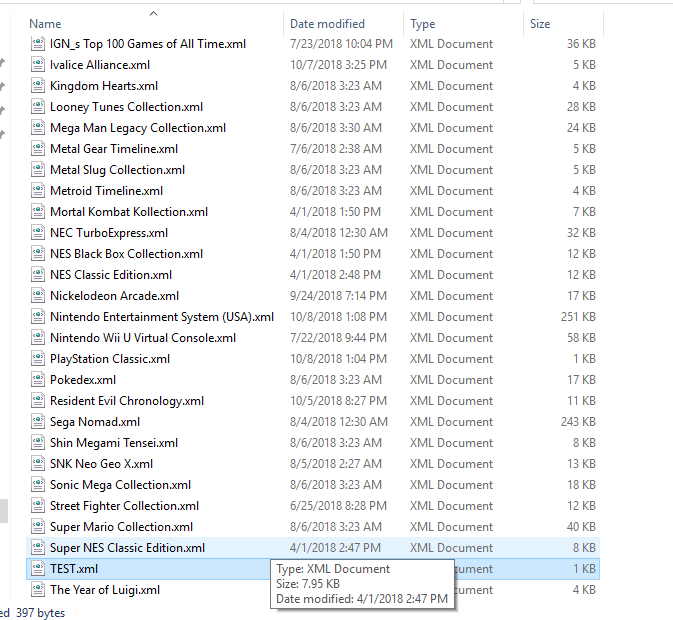Click the Year of Luigi.xml file icon
The width and height of the screenshot is (673, 620).
[x=38, y=590]
